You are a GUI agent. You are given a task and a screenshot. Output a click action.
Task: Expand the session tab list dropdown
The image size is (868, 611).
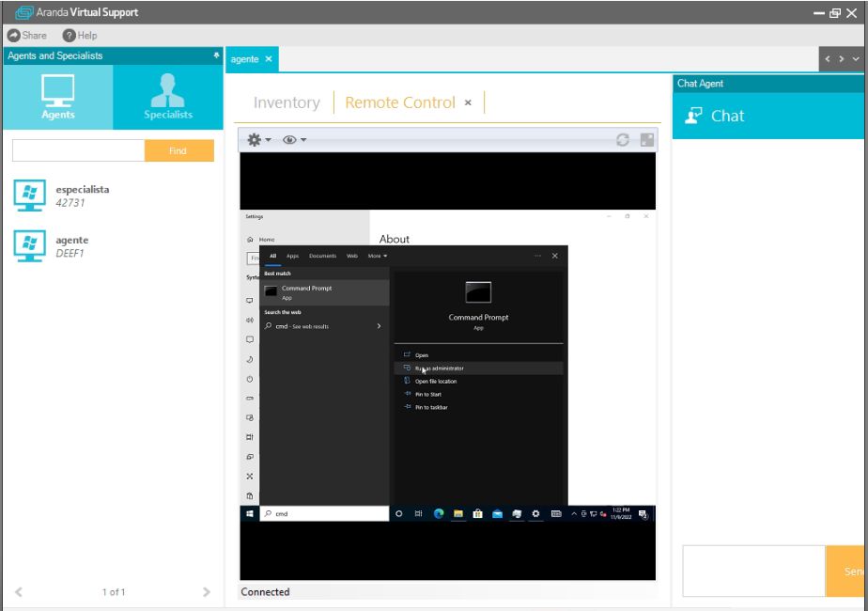point(856,58)
